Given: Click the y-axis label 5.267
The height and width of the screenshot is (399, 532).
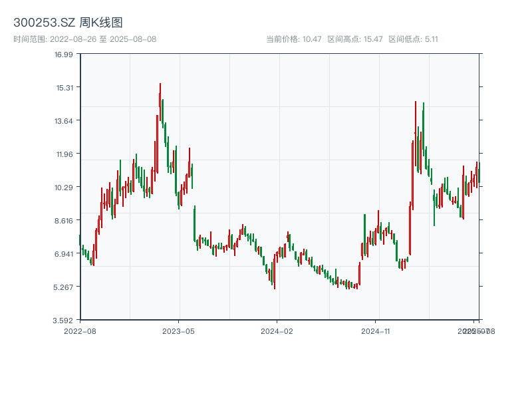Looking at the screenshot, I should point(63,287).
